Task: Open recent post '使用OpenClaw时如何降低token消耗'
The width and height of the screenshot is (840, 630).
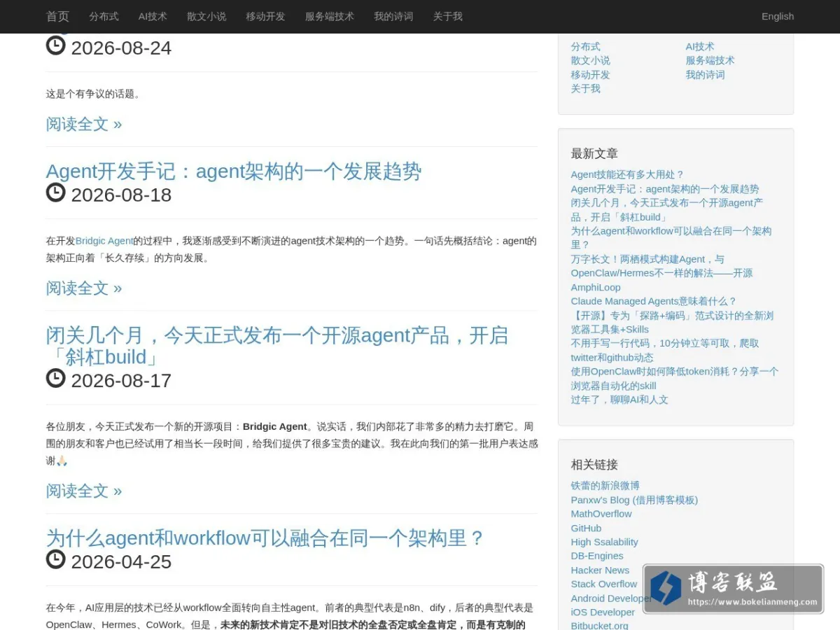Action: pos(674,378)
